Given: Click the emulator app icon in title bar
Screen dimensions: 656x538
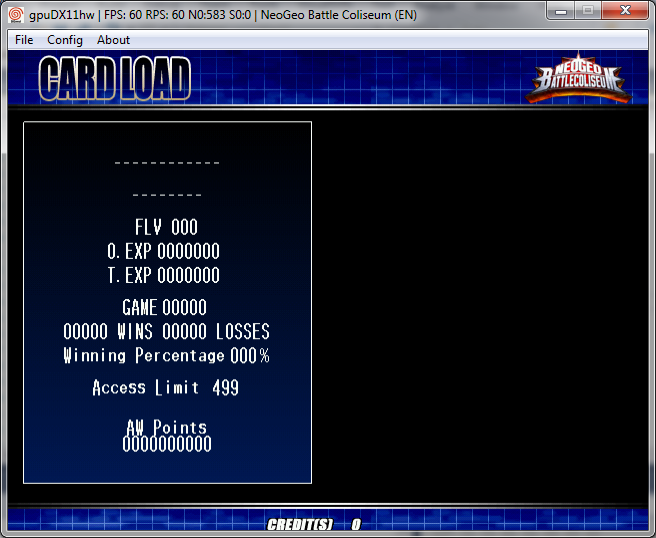Looking at the screenshot, I should pos(16,15).
